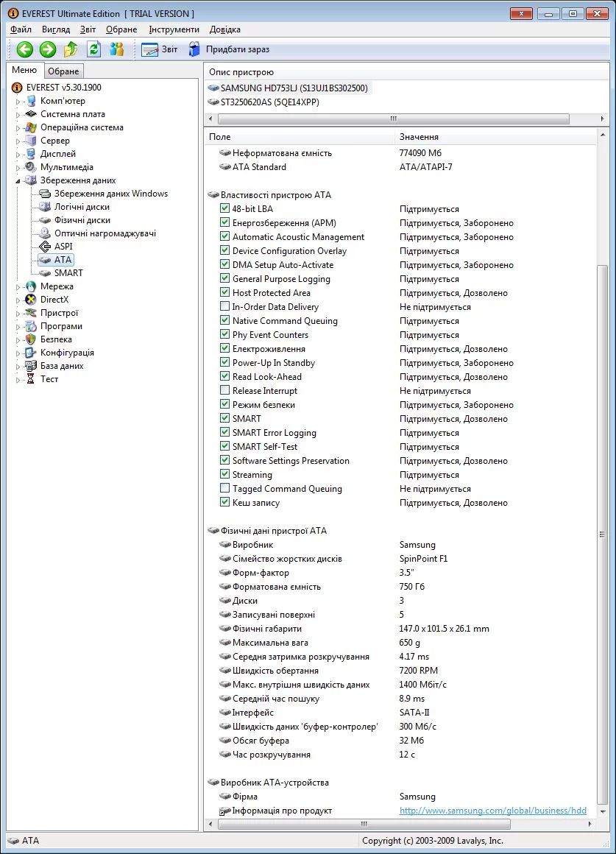Expand the Комп'ютер tree node arrow
This screenshot has width=616, height=854.
coord(18,102)
